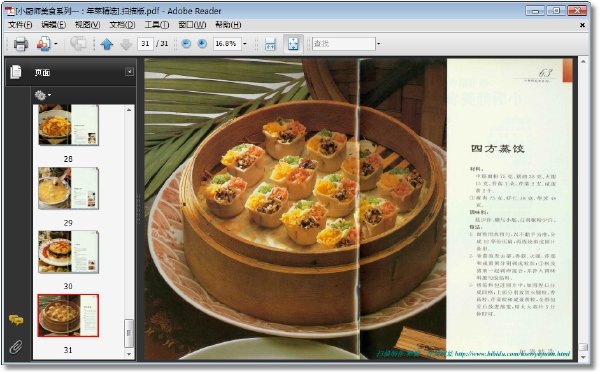Toggle the Pages panel icon in sidebar

click(16, 72)
